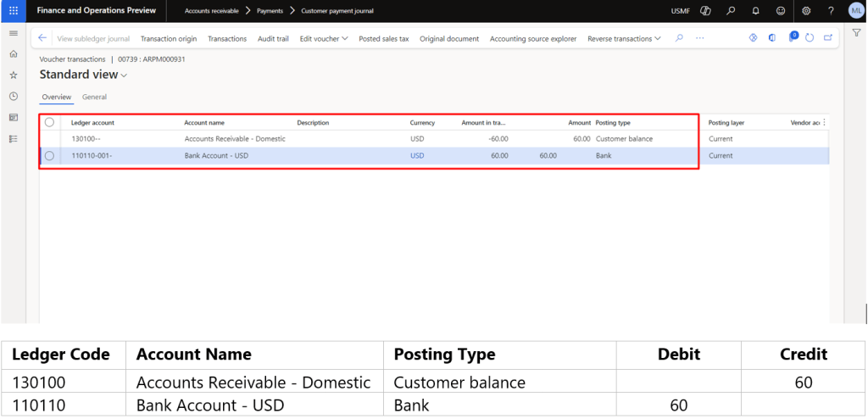Expand the Edit voucher menu
This screenshot has width=868, height=419.
(x=324, y=38)
